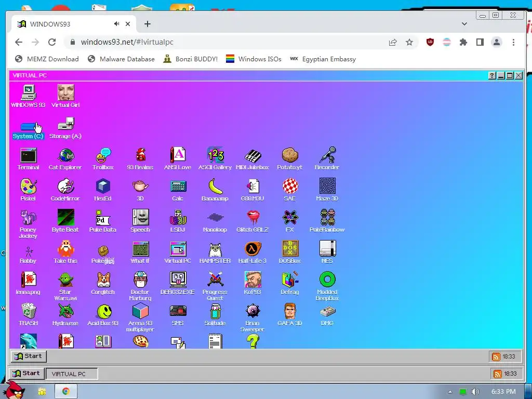Open Windows ISOs bookmark
532x399 pixels.
254,59
